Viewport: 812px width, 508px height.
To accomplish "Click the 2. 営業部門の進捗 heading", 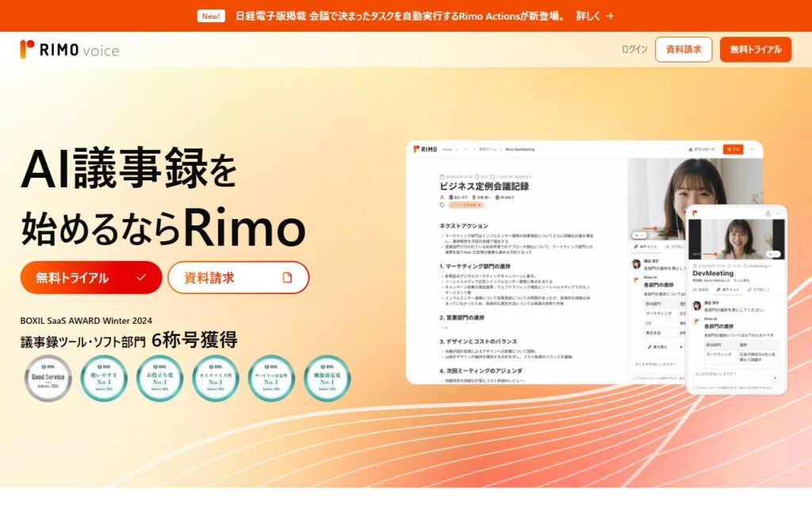I will point(462,317).
